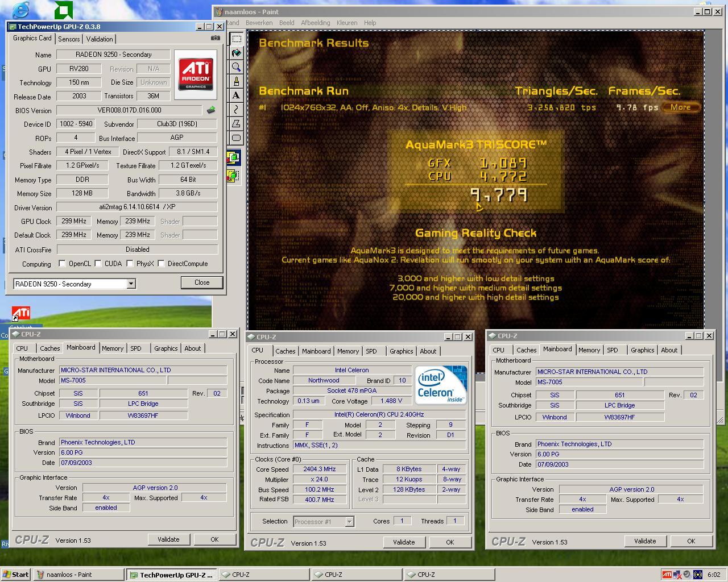Viewport: 728px width, 582px height.
Task: Click the GPU-Z screenshot camera icon
Action: pos(216,38)
